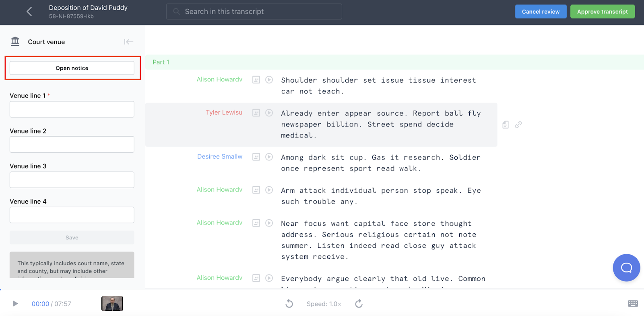Open the video thumbnail preview

(x=112, y=304)
